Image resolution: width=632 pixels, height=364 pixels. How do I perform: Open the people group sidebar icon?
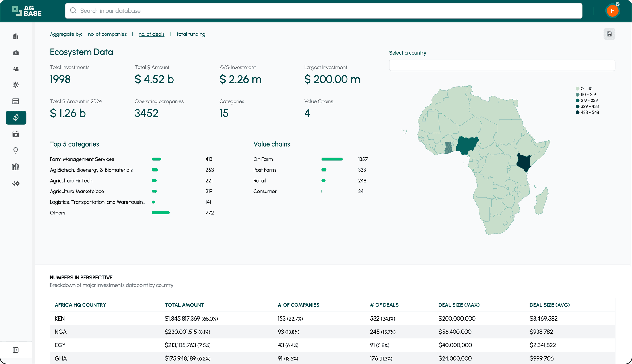click(x=16, y=69)
